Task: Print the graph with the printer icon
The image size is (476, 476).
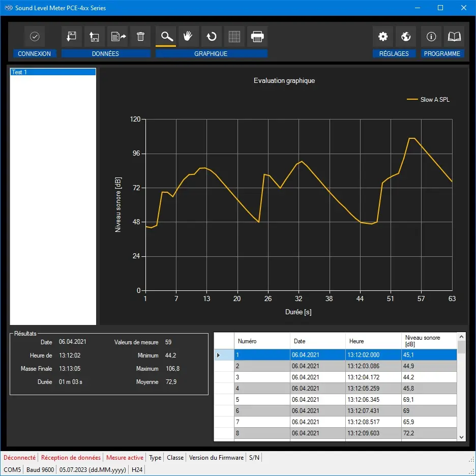Action: point(257,37)
